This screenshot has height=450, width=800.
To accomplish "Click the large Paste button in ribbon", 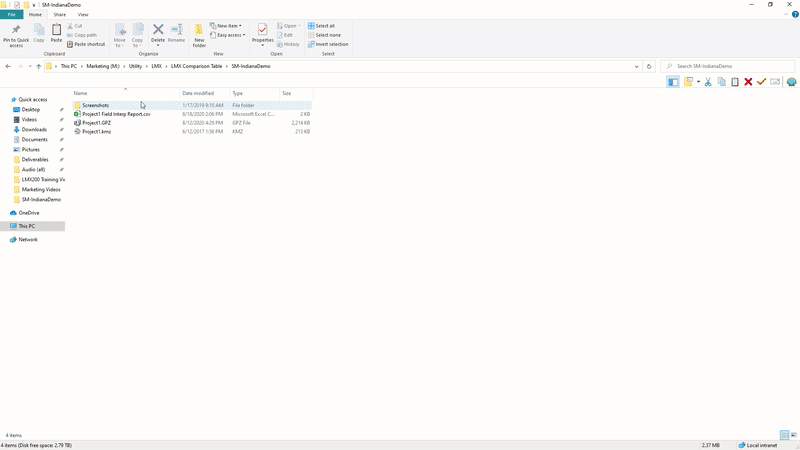I will [56, 34].
